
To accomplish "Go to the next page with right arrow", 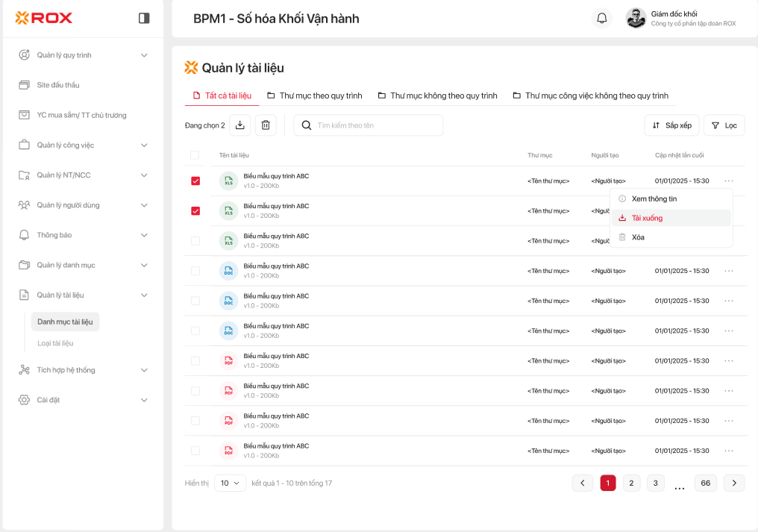I will point(734,483).
